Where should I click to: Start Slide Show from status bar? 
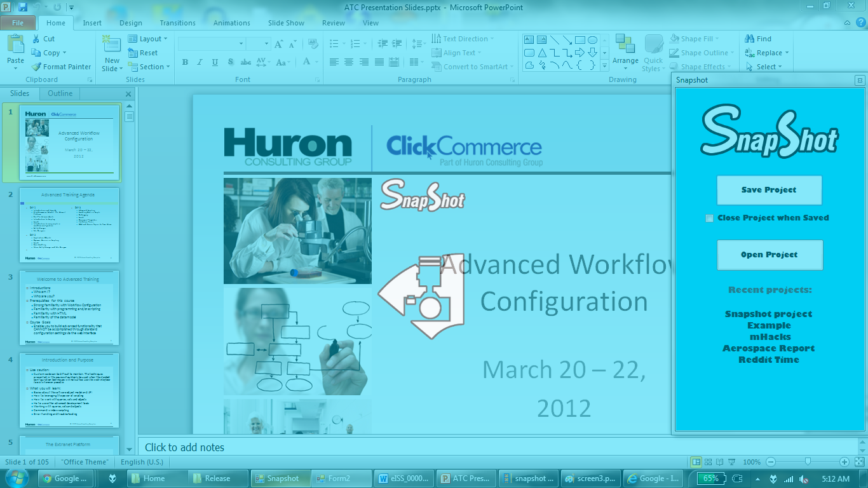click(732, 462)
